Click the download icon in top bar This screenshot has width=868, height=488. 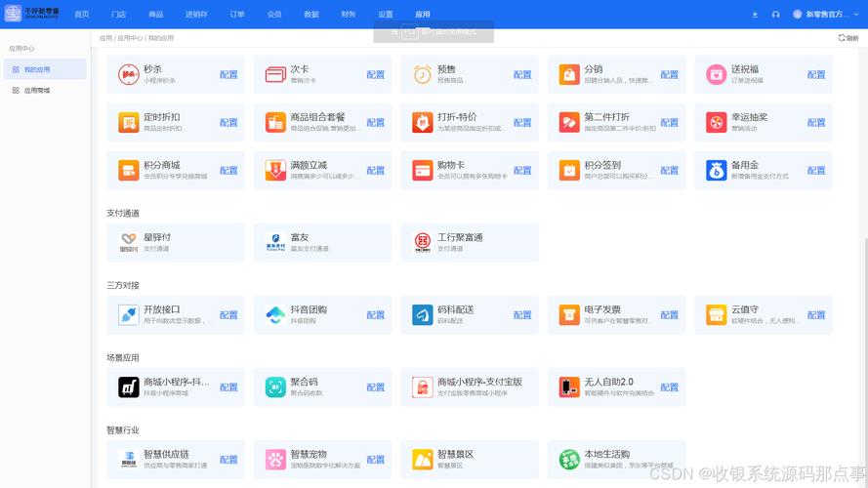(755, 15)
